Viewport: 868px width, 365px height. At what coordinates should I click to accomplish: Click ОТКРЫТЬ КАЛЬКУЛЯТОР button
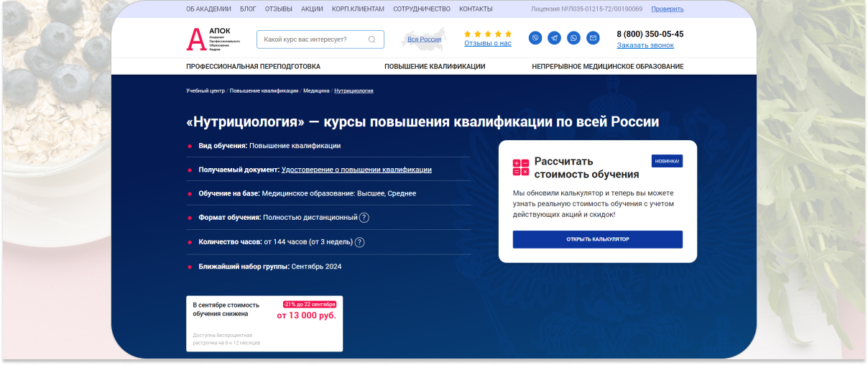pyautogui.click(x=598, y=239)
